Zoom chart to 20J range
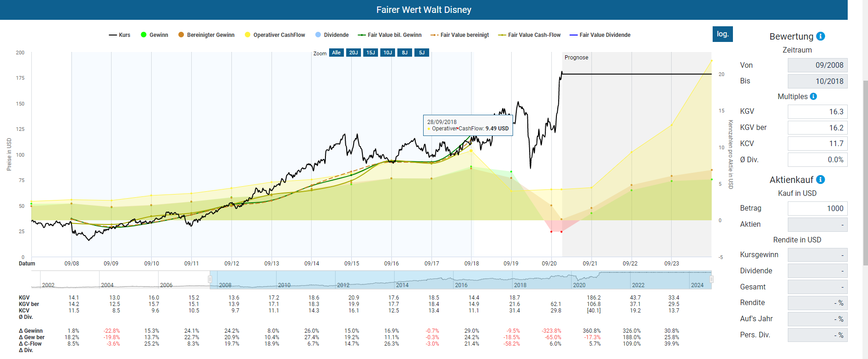Viewport: 868px width, 359px height. pos(354,53)
